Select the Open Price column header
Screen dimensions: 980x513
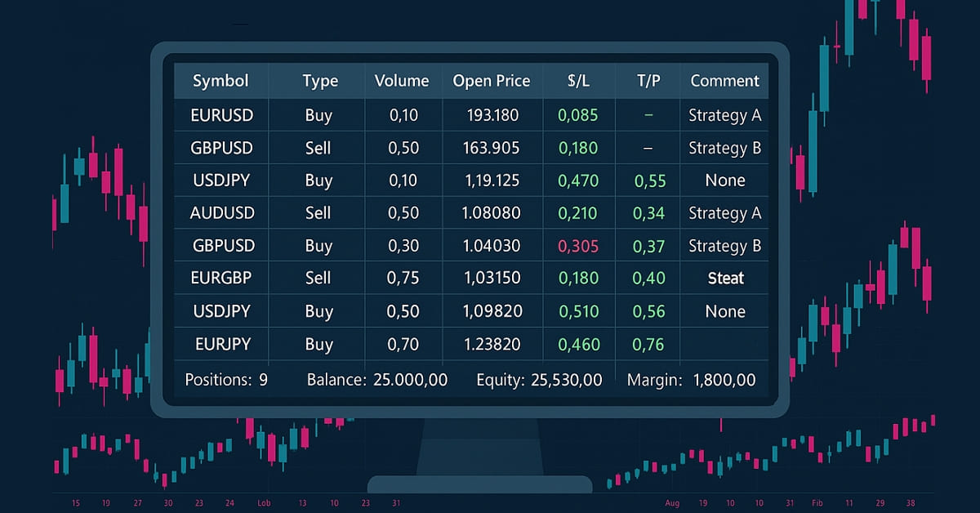tap(492, 81)
